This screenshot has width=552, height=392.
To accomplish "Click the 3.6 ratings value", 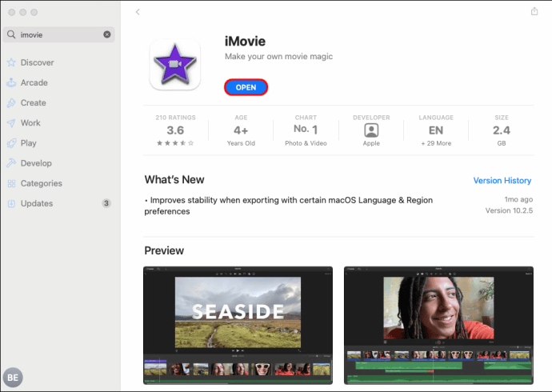I will tap(175, 130).
